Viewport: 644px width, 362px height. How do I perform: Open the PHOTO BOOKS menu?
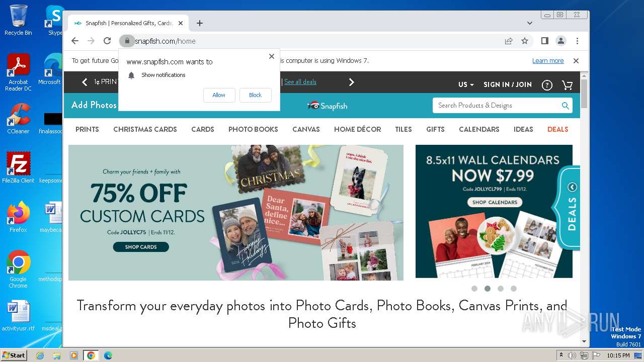253,129
